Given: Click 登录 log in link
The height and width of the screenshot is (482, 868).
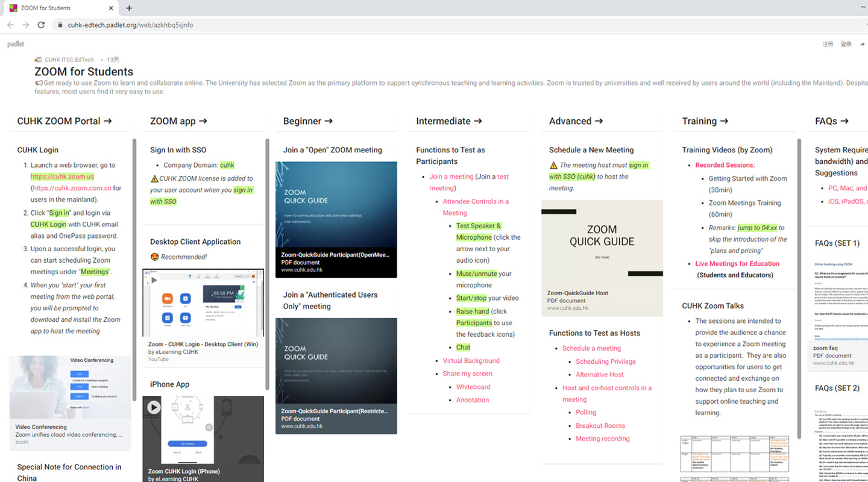Looking at the screenshot, I should 846,44.
